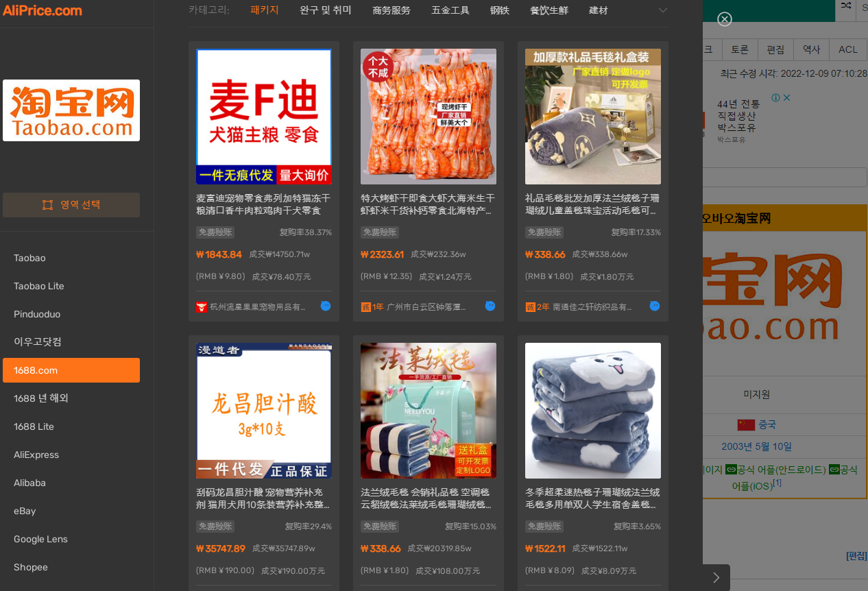Choose the 완구 및 취미 category tab
Screen dimensions: 868x591
point(326,10)
